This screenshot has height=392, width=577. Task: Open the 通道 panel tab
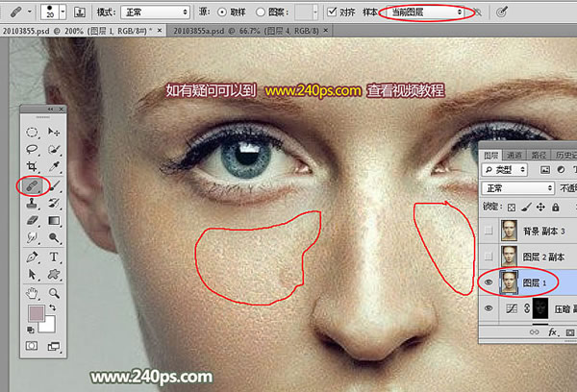point(514,156)
